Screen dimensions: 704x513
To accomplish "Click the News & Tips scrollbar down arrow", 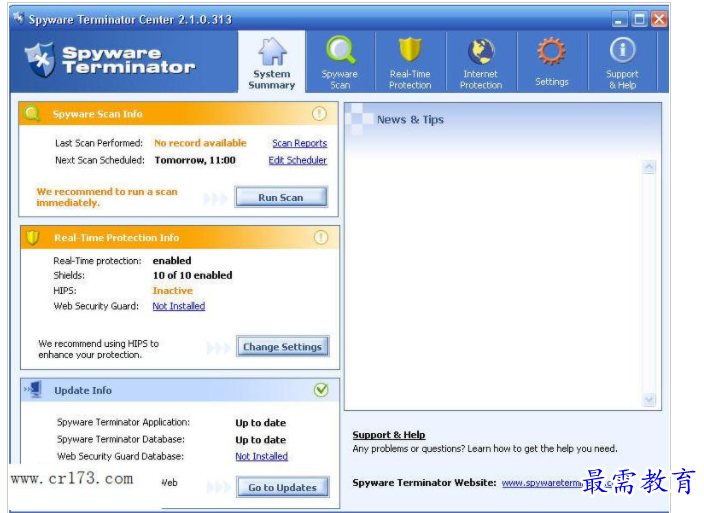I will [649, 399].
